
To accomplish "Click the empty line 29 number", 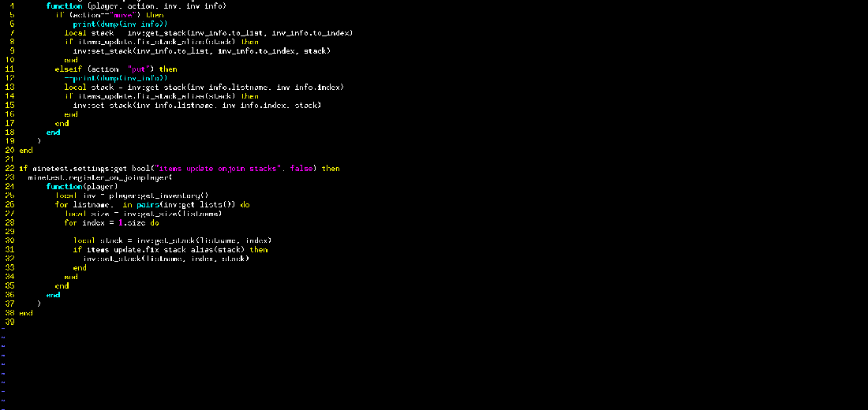I will point(9,232).
